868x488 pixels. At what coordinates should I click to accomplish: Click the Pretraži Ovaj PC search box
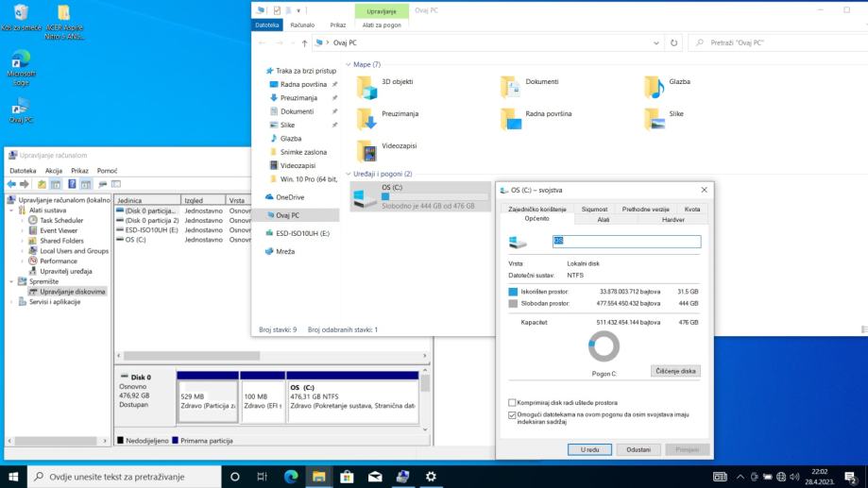[x=779, y=42]
